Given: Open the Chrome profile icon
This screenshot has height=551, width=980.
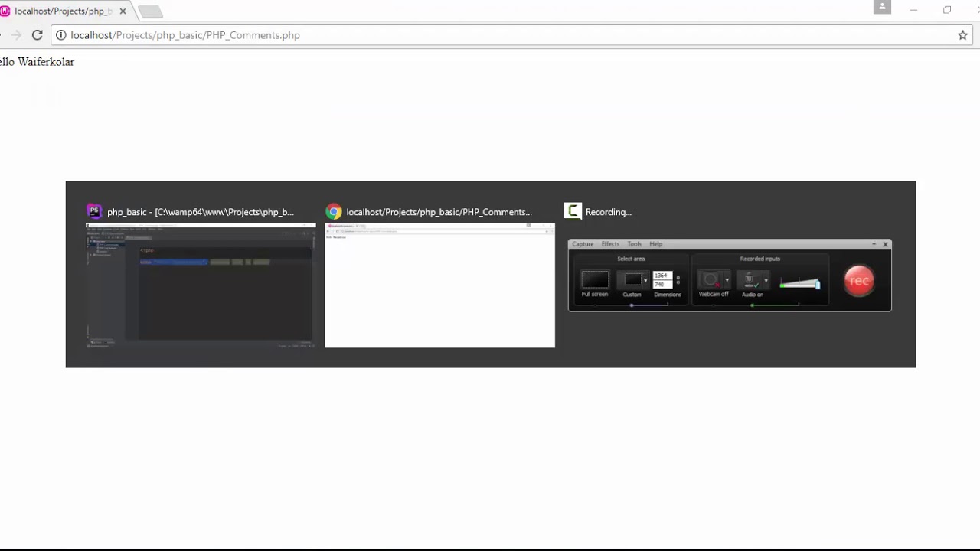Looking at the screenshot, I should (882, 7).
